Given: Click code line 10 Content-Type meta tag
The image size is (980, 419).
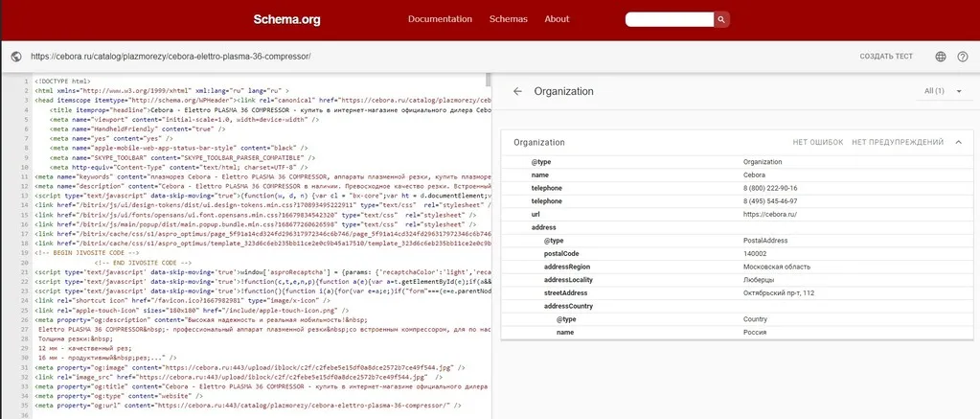Looking at the screenshot, I should 179,168.
